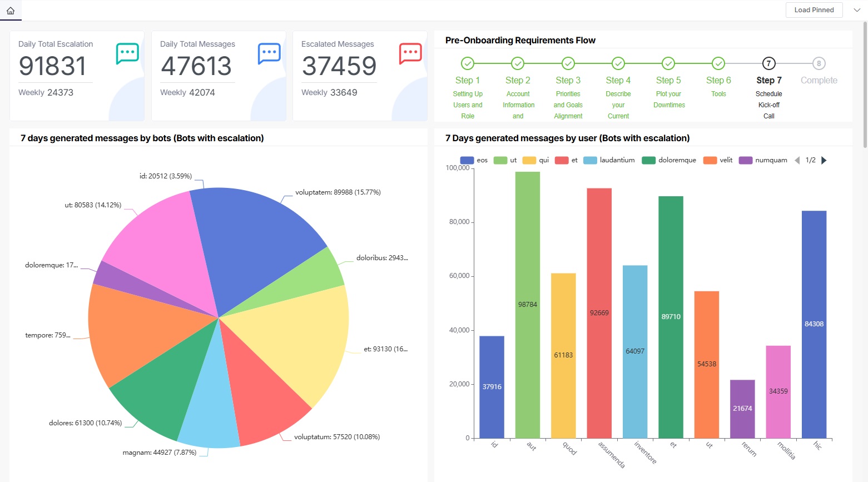
Task: Click the red Escalated Messages chat icon
Action: pos(410,53)
